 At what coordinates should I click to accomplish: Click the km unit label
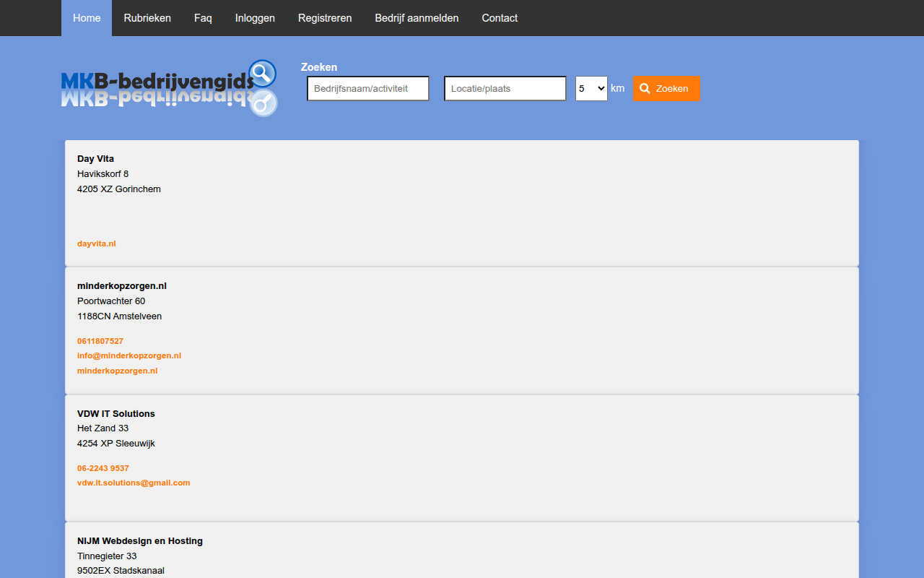coord(618,88)
